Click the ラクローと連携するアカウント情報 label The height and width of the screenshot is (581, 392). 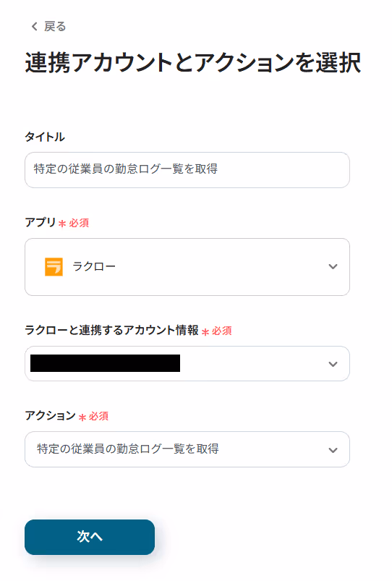coord(111,330)
